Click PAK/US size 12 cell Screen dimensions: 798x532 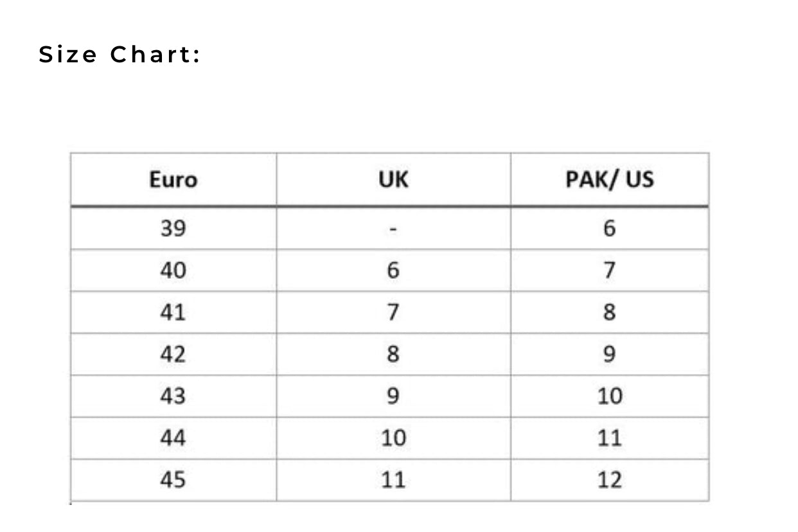(x=609, y=480)
